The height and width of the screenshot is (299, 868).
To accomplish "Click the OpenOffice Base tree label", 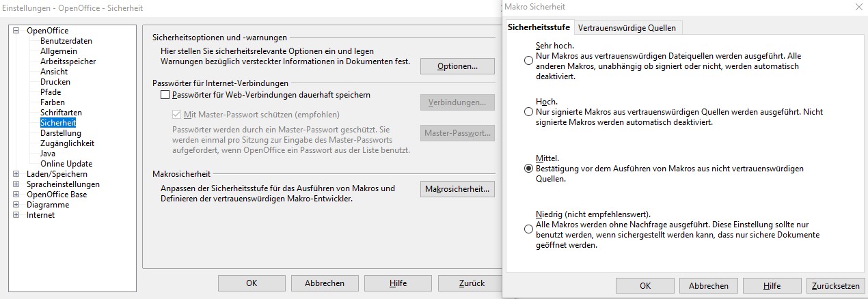I will (57, 195).
